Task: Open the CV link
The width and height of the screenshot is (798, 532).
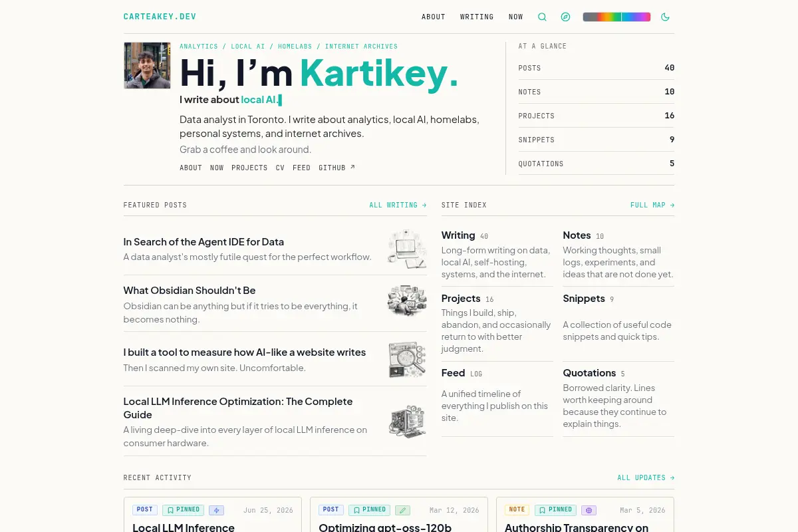Action: pyautogui.click(x=280, y=168)
